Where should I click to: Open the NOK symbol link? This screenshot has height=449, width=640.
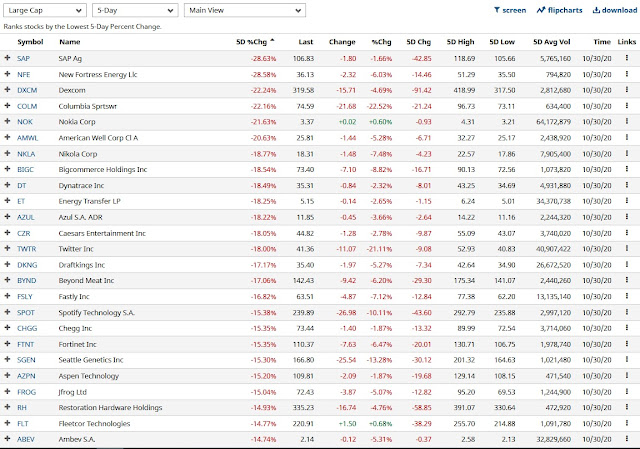click(x=24, y=122)
